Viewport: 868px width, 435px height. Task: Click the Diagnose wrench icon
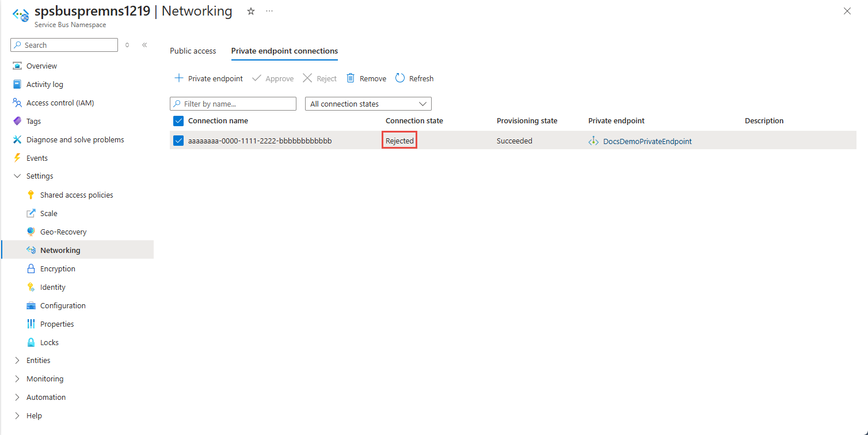coord(17,139)
